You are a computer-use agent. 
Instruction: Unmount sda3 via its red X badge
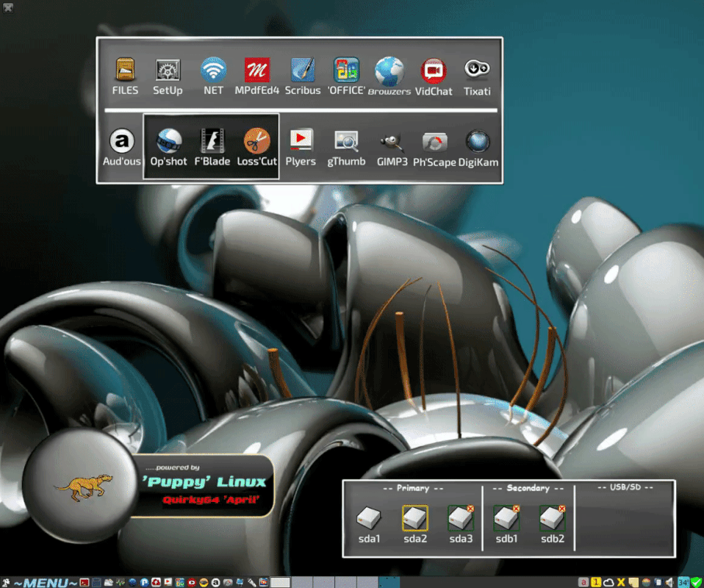pyautogui.click(x=470, y=509)
